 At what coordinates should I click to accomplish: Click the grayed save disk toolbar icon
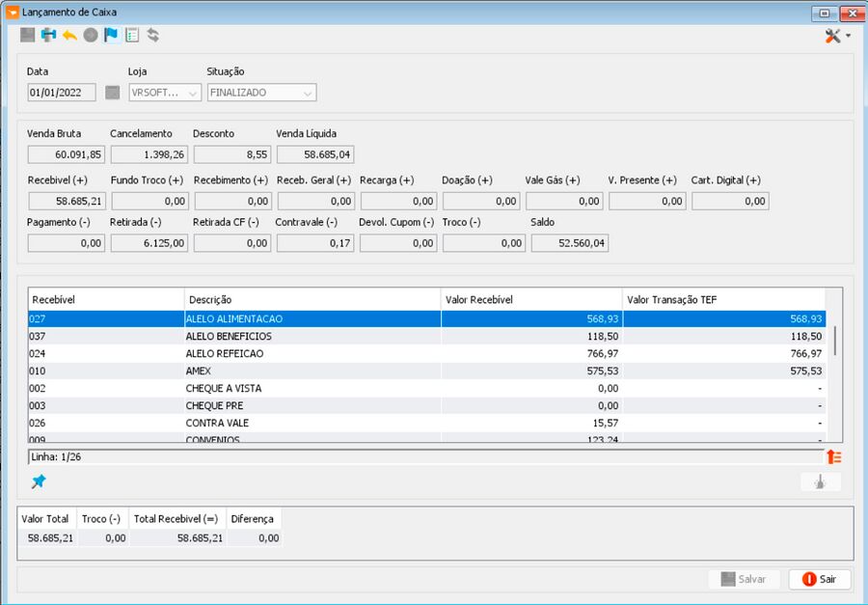[x=28, y=35]
